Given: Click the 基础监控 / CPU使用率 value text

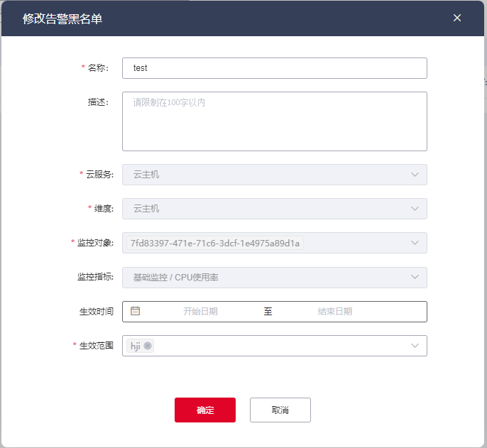Looking at the screenshot, I should 176,278.
